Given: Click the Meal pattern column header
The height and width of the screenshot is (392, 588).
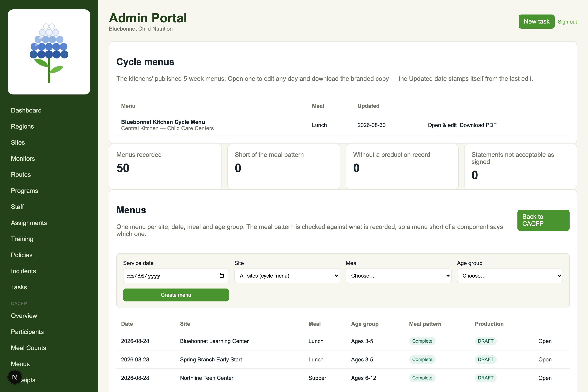Looking at the screenshot, I should (x=425, y=324).
